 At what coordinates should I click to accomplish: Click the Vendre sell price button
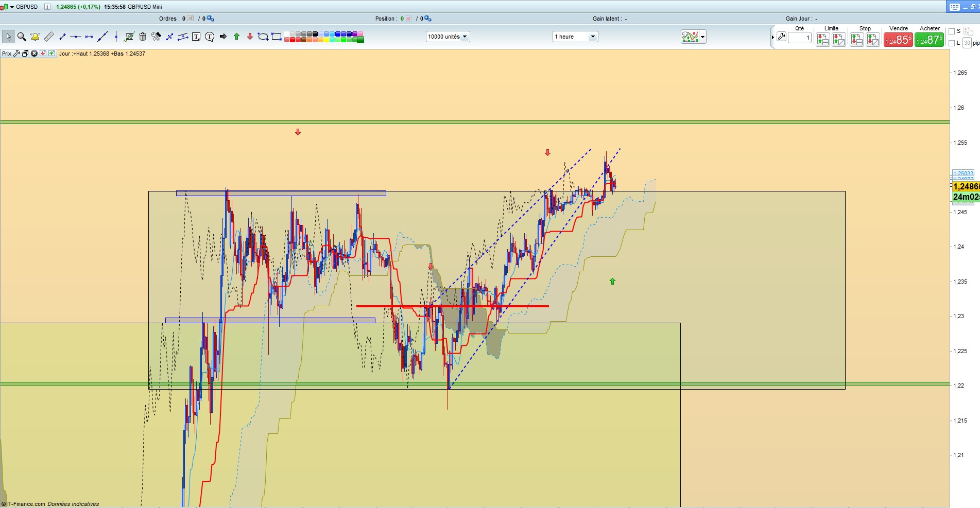898,40
